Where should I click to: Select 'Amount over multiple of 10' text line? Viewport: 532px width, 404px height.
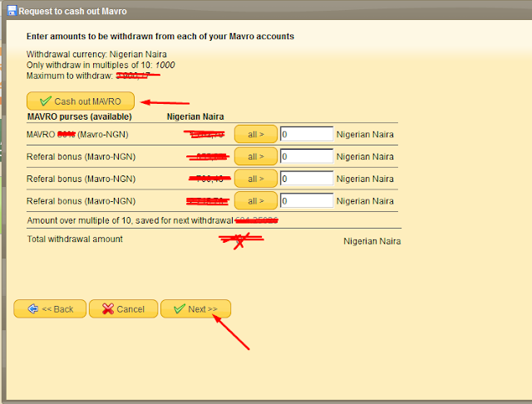[130, 220]
